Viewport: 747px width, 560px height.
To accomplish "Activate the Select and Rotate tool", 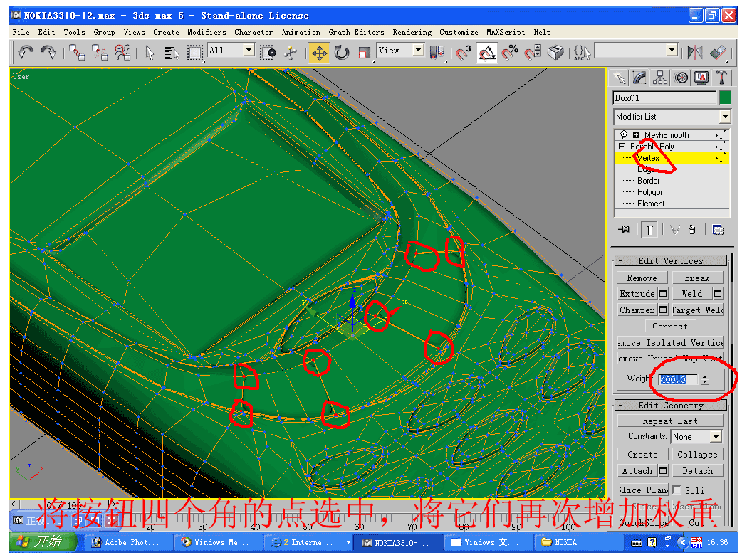I will [x=342, y=53].
